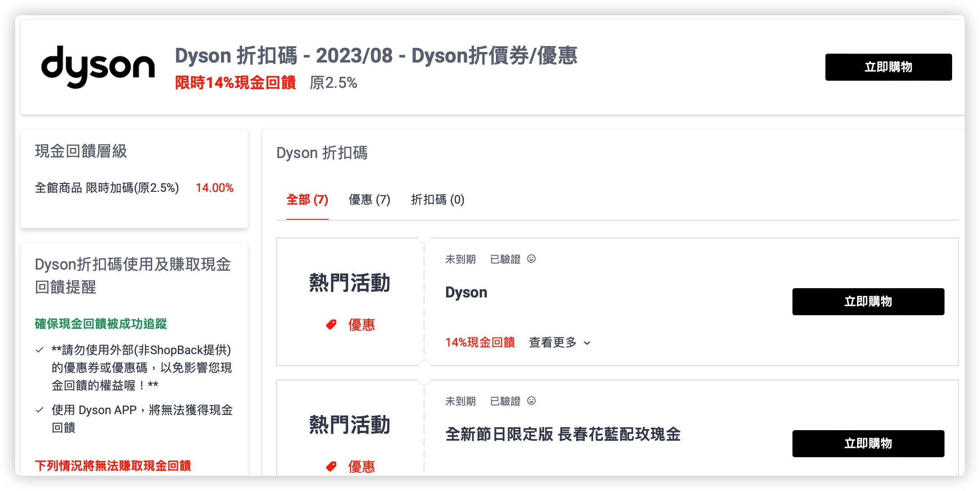This screenshot has width=980, height=491.
Task: Open the 折扣碼 (0) tab
Action: click(438, 199)
